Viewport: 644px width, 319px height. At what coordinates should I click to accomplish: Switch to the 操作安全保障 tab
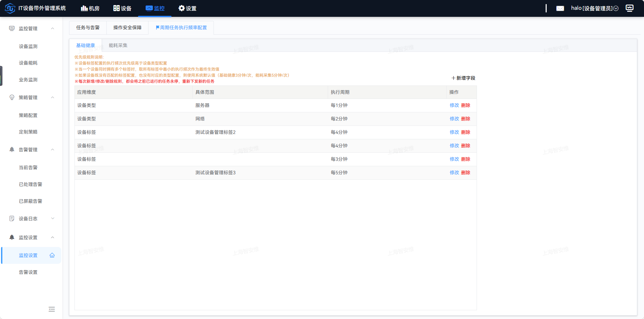pos(127,28)
